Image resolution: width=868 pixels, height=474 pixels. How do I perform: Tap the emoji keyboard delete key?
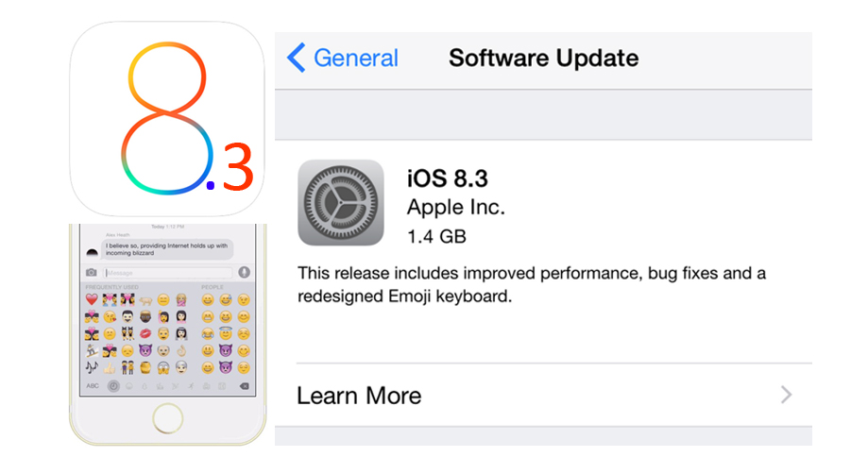(244, 386)
